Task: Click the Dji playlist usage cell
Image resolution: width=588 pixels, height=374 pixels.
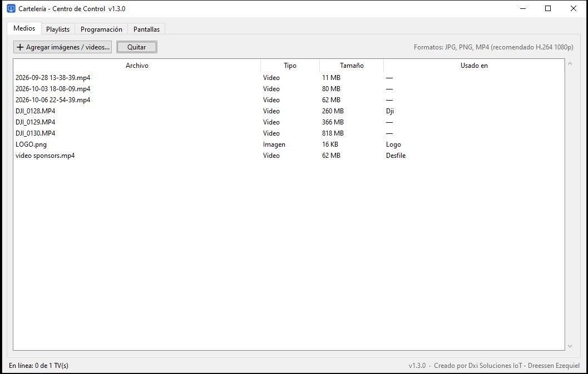Action: (390, 111)
